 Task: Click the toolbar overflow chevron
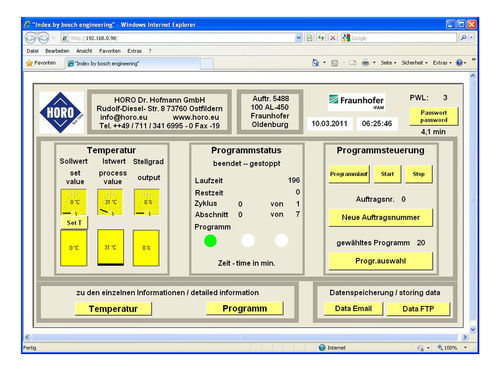pyautogui.click(x=474, y=60)
